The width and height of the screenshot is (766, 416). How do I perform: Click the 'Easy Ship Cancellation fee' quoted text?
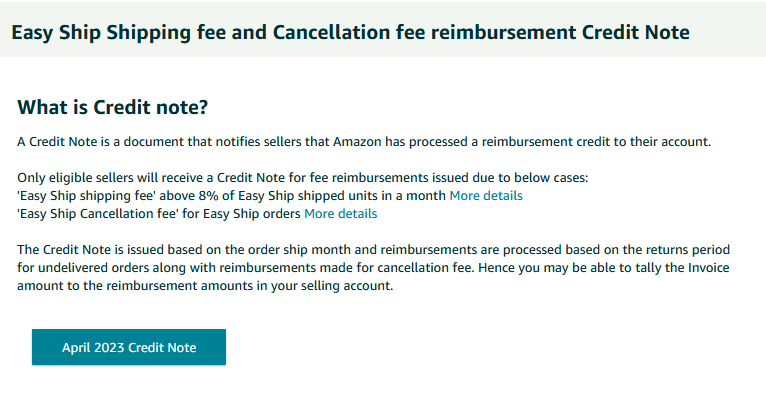pyautogui.click(x=97, y=214)
